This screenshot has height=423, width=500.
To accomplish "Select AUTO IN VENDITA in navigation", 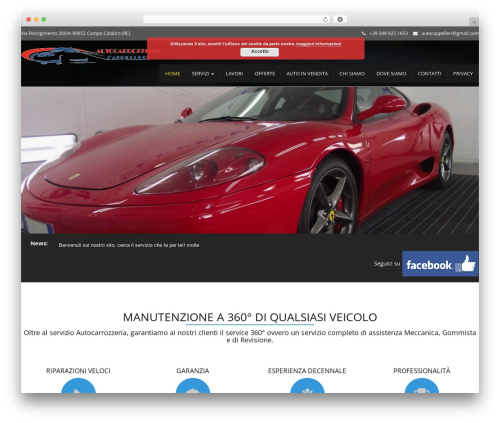I will (x=307, y=74).
